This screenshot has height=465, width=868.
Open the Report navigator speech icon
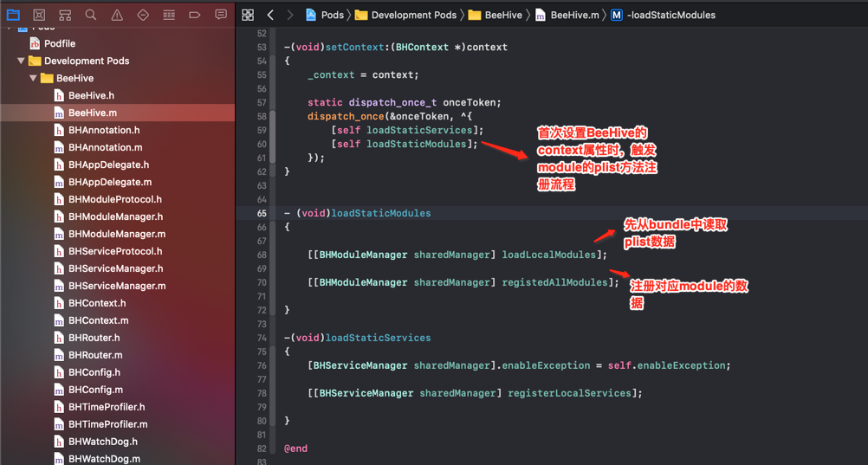point(221,15)
